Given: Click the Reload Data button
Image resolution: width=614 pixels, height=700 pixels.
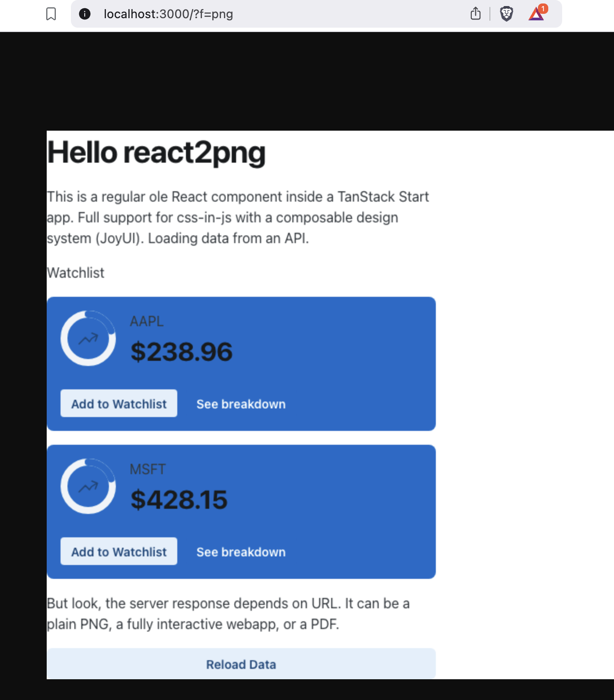Looking at the screenshot, I should (241, 664).
